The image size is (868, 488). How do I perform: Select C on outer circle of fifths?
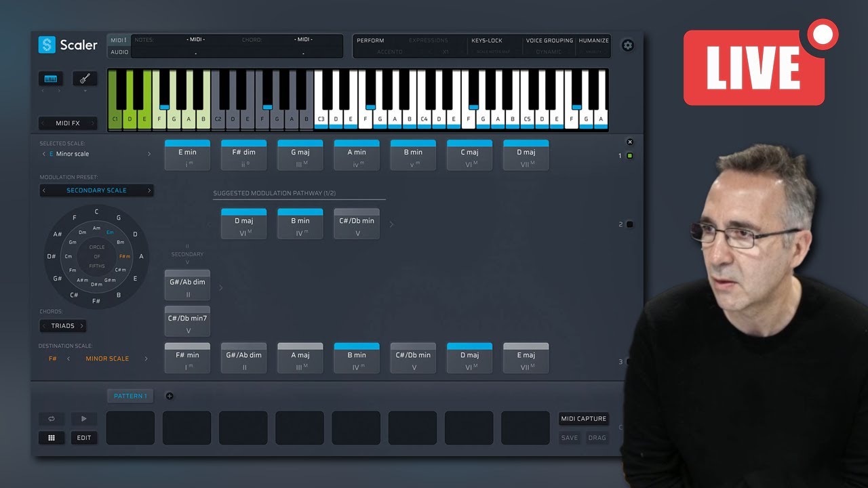[x=96, y=211]
